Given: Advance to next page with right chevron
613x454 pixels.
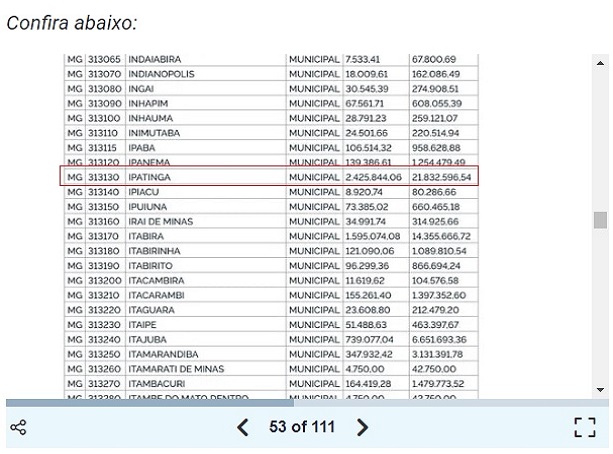Looking at the screenshot, I should pyautogui.click(x=363, y=428).
